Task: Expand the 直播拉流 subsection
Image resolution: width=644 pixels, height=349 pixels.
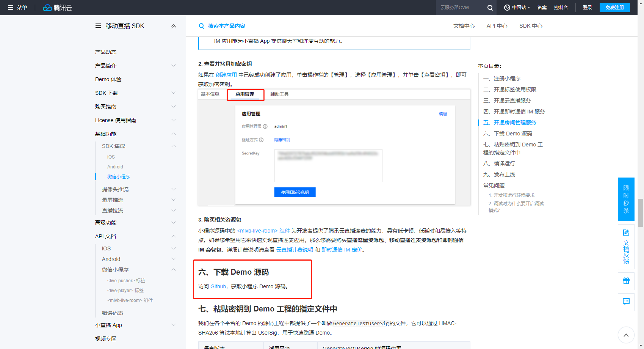Action: click(x=174, y=211)
